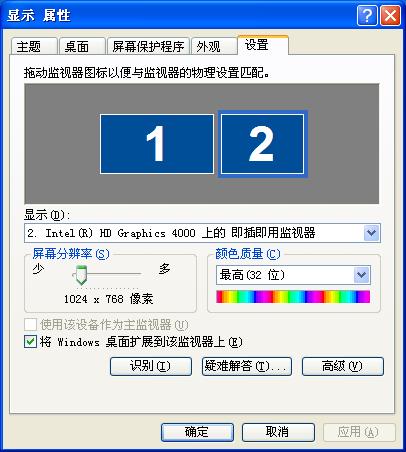
Task: Open the 显示 monitor dropdown arrow
Action: (x=371, y=233)
